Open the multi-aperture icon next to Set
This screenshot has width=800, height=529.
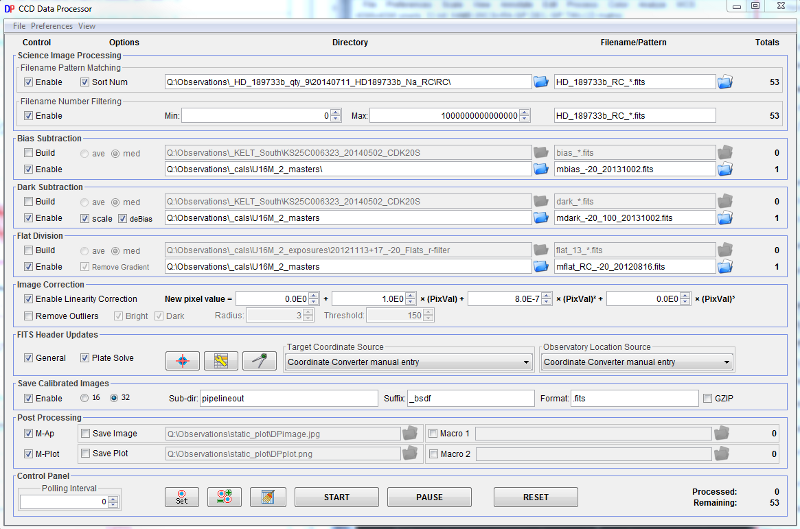[x=225, y=496]
